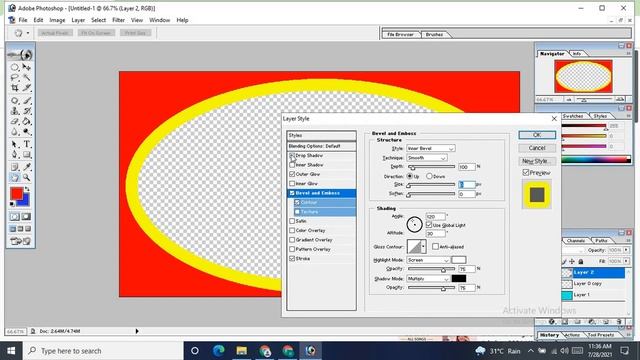Screen dimensions: 640x360
Task: Select the Type tool
Action: coord(27,144)
